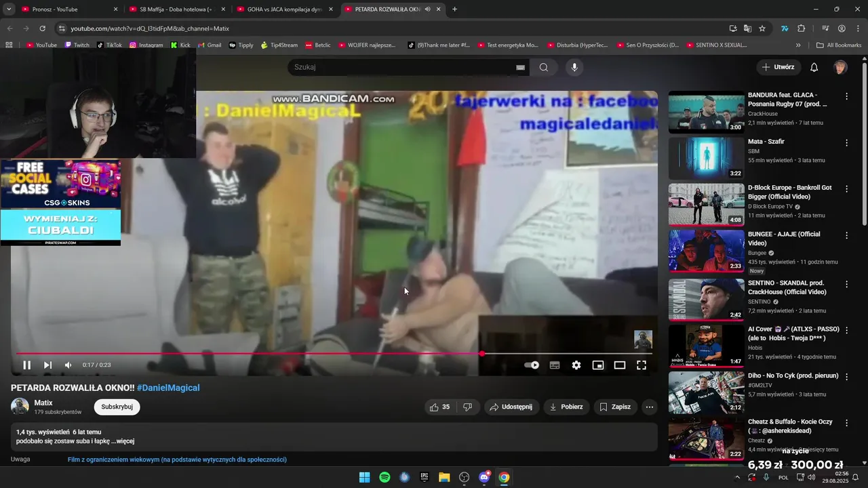Open the BUNGEE - AJAJE video thumbnail
Screen dimensions: 868x488
point(706,251)
